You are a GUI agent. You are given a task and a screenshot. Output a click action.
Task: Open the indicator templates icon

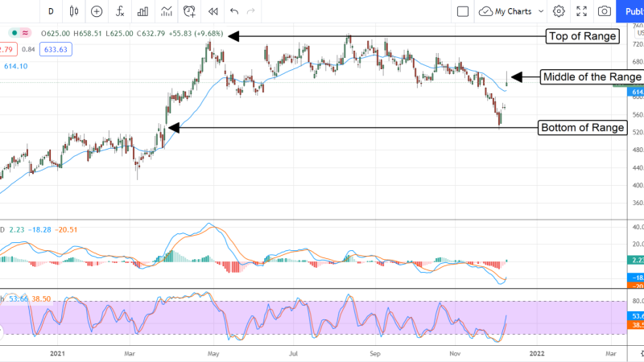pos(167,11)
